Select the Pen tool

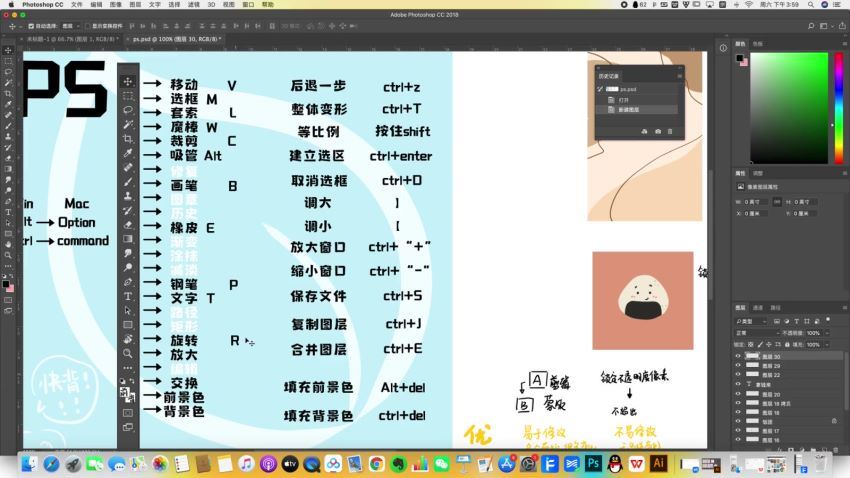(x=8, y=201)
